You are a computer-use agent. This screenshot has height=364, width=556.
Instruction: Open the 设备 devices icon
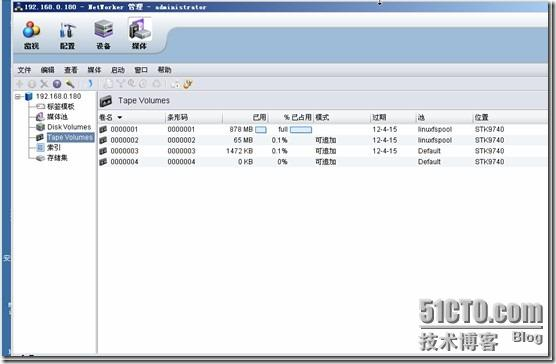coord(104,35)
